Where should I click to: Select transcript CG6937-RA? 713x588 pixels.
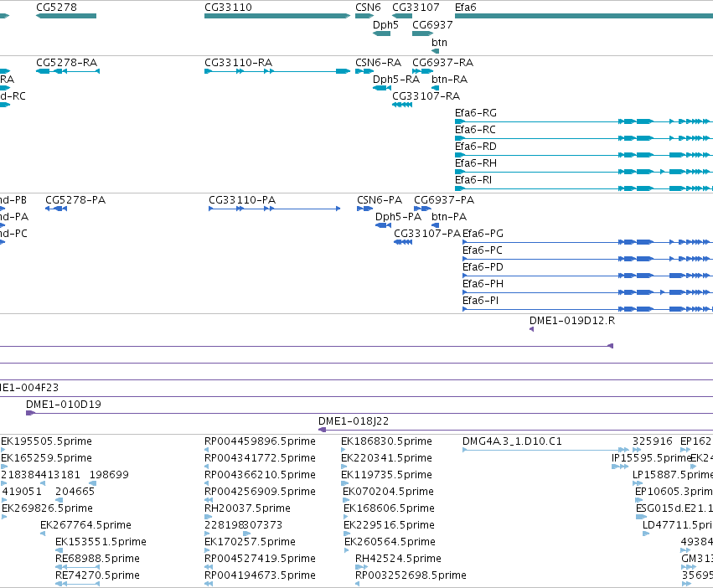point(443,62)
